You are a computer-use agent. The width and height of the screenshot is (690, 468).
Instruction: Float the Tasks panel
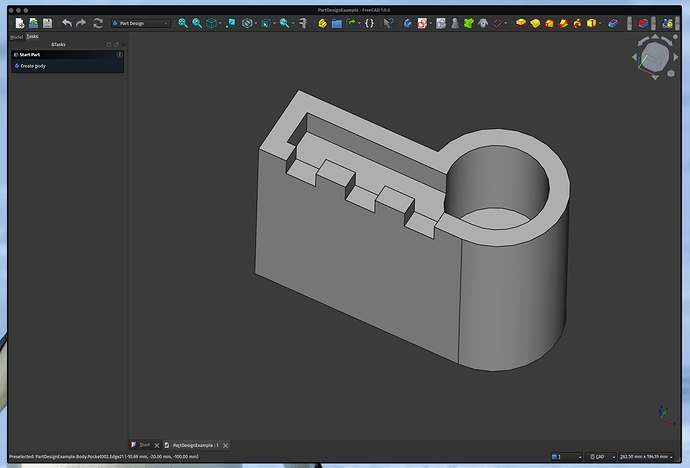point(116,44)
